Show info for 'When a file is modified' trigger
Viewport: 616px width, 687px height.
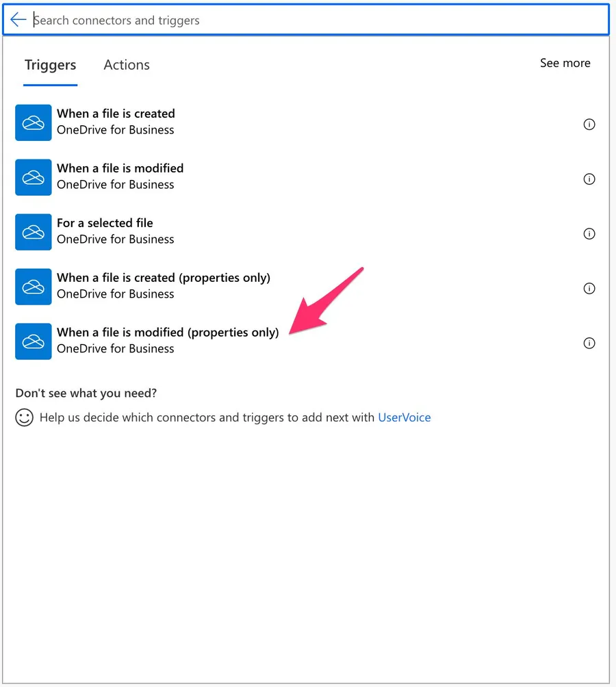589,179
